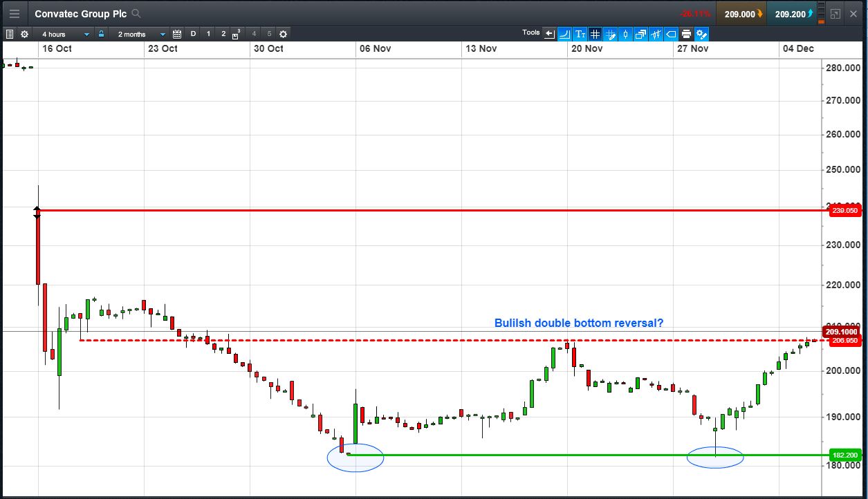Select the solid red resistance line

point(432,210)
